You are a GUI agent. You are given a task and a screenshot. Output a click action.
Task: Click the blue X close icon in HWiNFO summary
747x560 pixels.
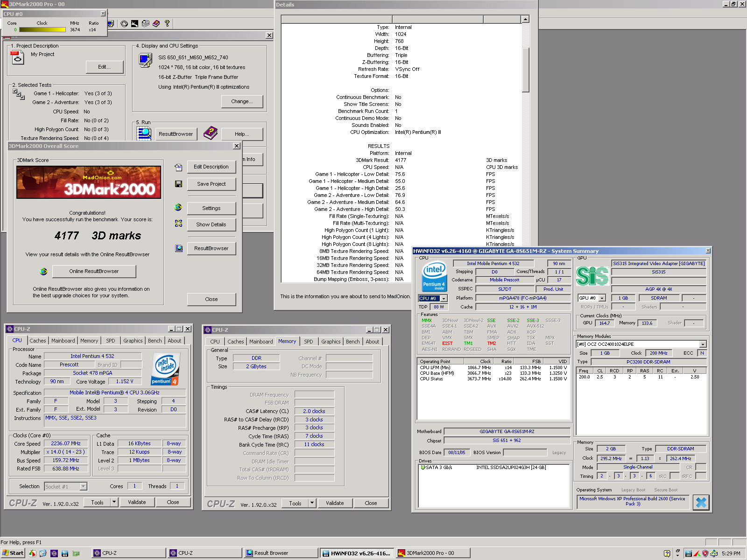click(701, 502)
